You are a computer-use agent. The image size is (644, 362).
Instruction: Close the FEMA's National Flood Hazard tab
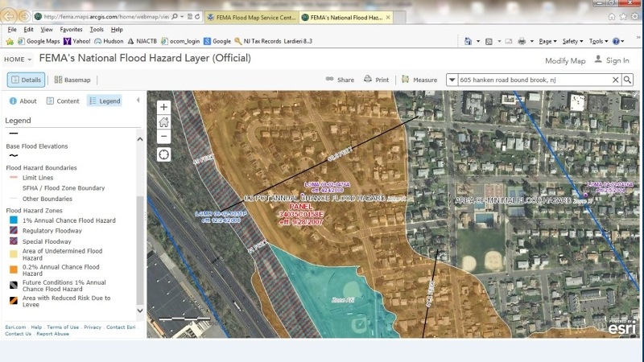tap(388, 17)
